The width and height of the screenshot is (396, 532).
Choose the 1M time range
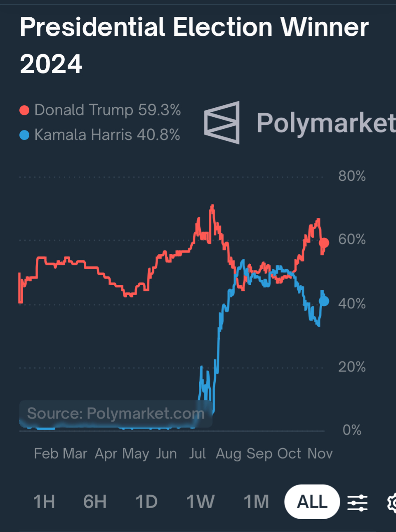[x=256, y=502]
